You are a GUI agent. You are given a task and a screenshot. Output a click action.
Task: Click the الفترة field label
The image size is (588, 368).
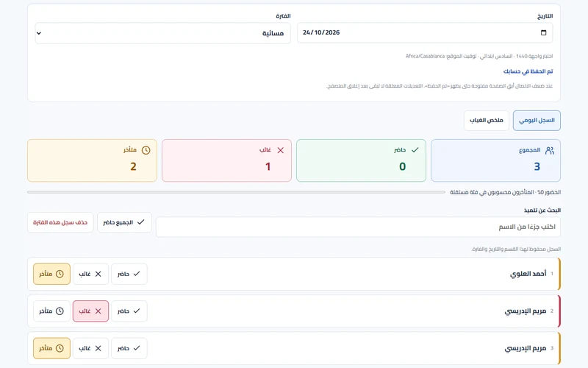click(x=283, y=16)
